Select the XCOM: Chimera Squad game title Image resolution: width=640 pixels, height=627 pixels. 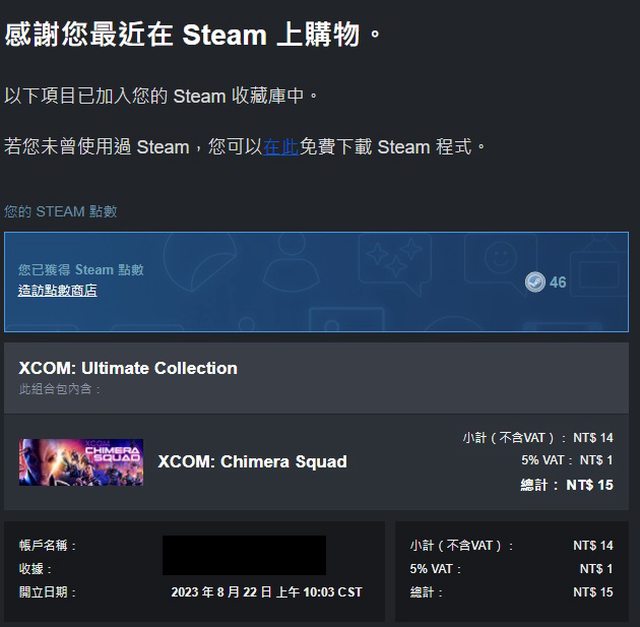[252, 461]
